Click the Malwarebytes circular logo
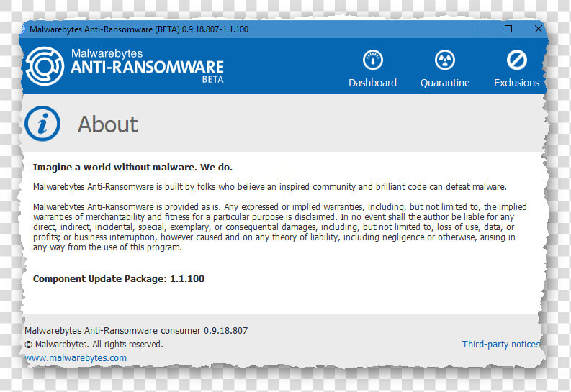This screenshot has height=392, width=571. point(45,66)
